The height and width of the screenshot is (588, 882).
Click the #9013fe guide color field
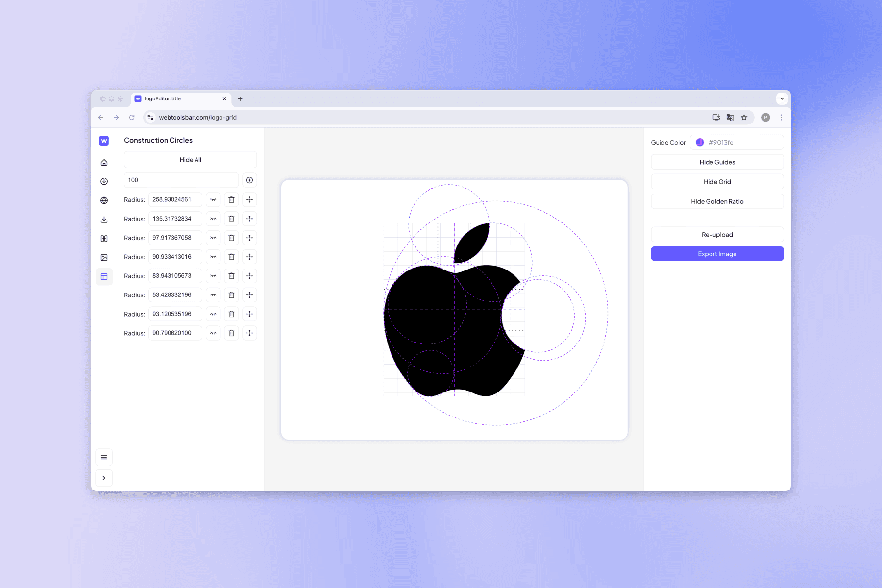click(x=736, y=143)
